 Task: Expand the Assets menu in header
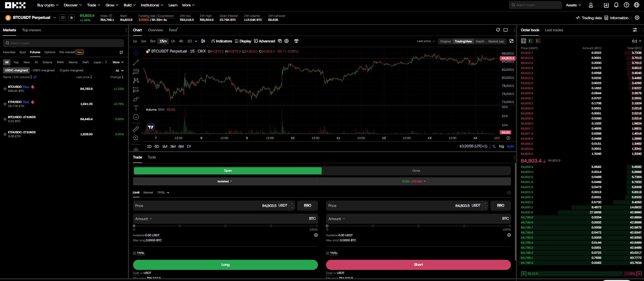[x=573, y=5]
